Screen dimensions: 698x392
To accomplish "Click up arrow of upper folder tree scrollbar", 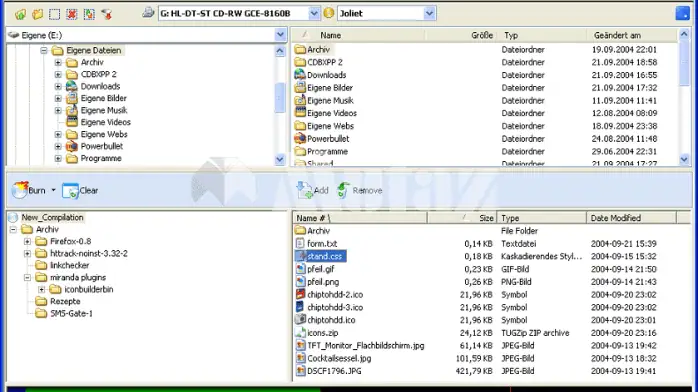I will tap(280, 51).
